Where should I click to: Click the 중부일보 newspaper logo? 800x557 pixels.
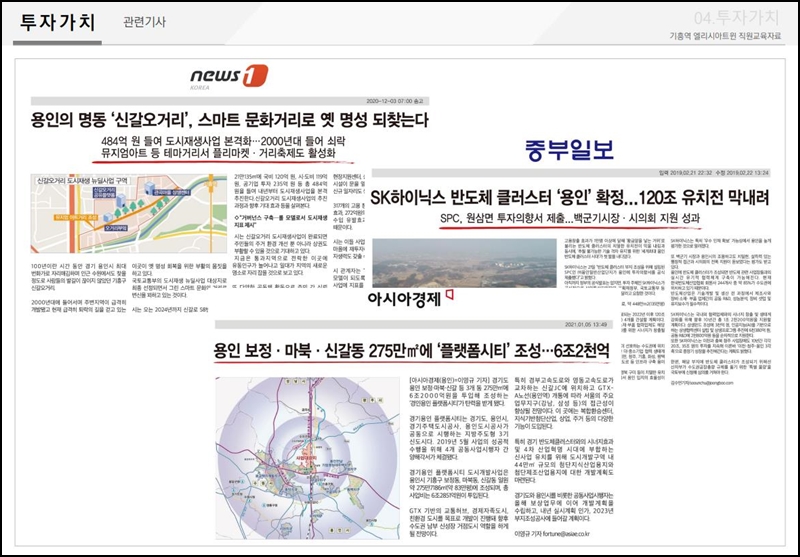tap(569, 149)
